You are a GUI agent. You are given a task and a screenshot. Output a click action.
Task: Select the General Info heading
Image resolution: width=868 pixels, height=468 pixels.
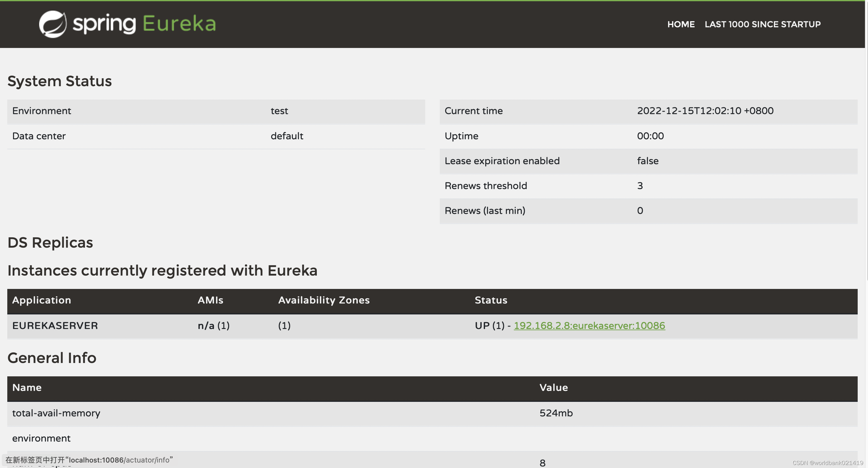[x=52, y=358]
